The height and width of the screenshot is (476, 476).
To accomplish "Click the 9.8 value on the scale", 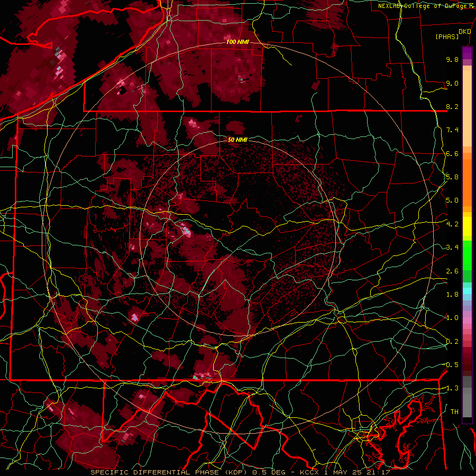I will (452, 59).
